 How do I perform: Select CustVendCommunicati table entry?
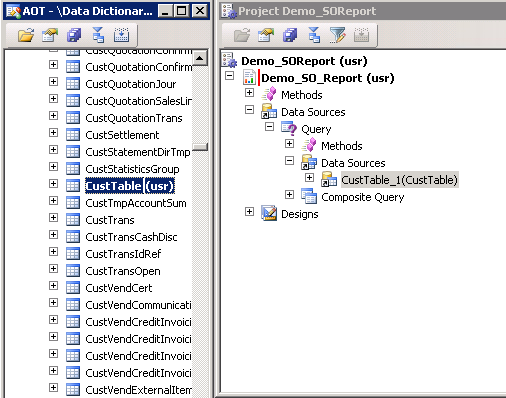138,305
